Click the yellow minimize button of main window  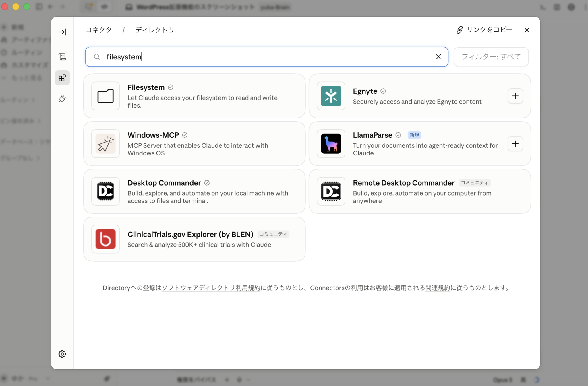tap(16, 7)
